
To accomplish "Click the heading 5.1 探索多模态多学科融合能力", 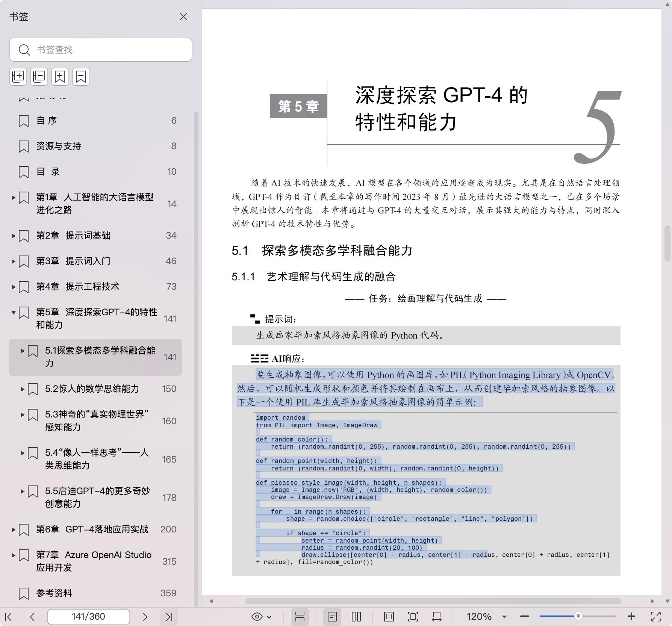I will pyautogui.click(x=322, y=251).
